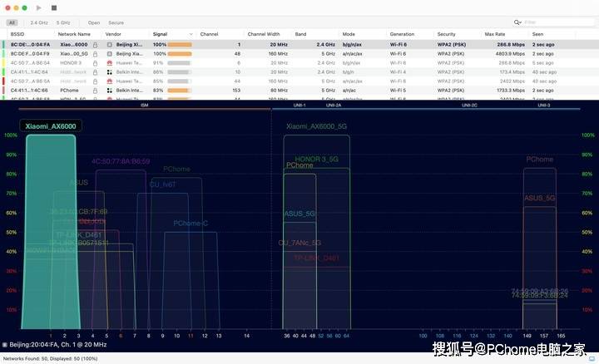
Task: Start scanning with the play button
Action: (x=38, y=7)
